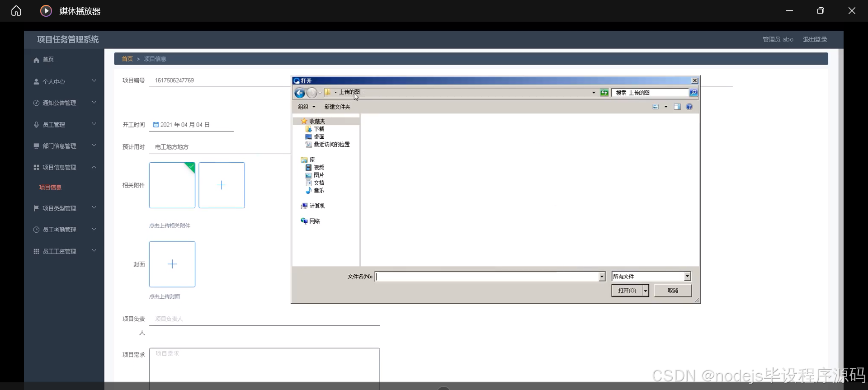Select 图片 library in navigation tree
868x390 pixels.
315,175
